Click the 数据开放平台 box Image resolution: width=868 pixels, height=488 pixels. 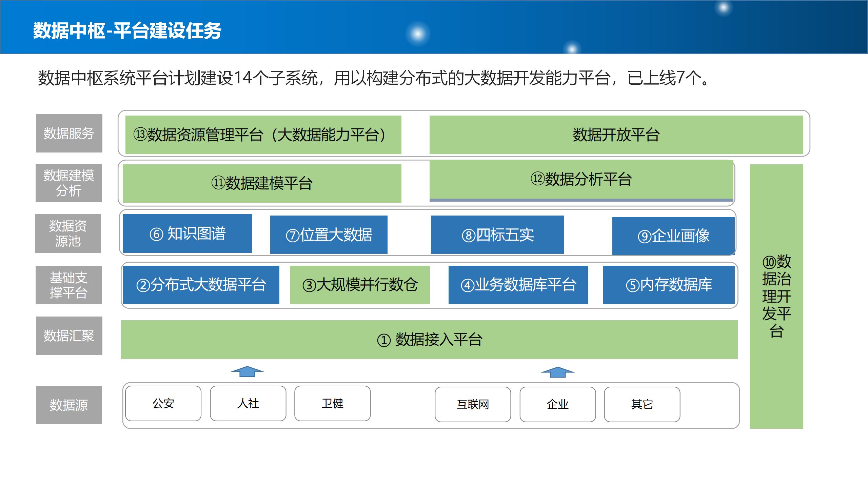(616, 135)
